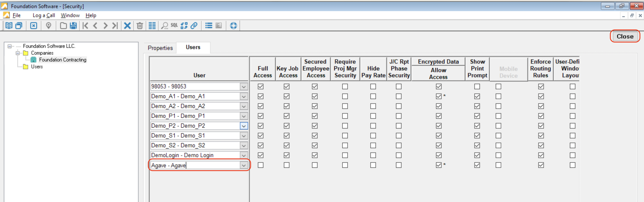Jump to first record arrow icon

point(85,26)
